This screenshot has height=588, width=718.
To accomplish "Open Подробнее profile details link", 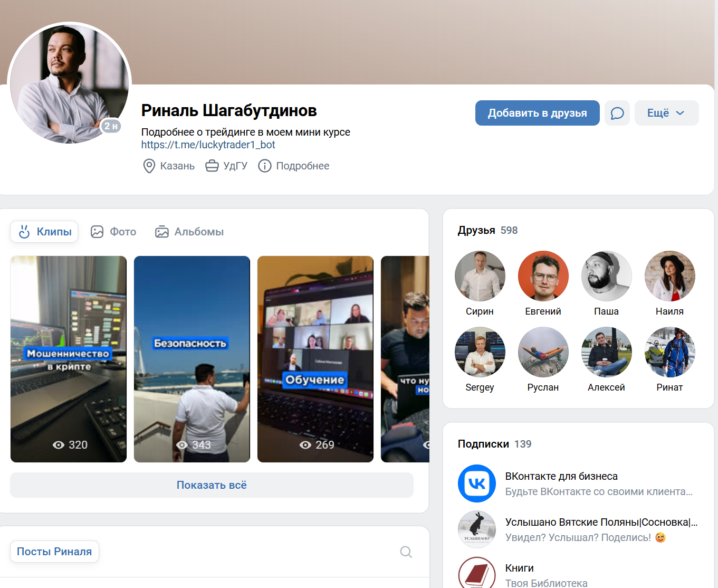I will [303, 166].
